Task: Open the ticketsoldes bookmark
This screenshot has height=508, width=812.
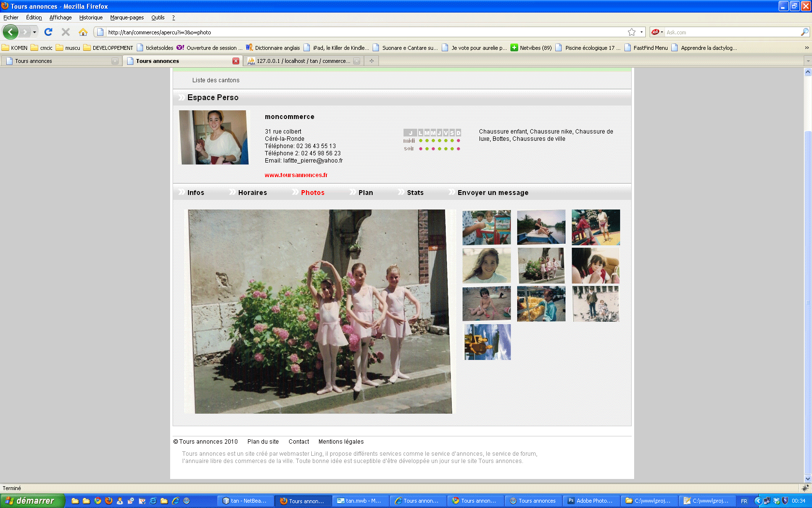Action: tap(155, 48)
